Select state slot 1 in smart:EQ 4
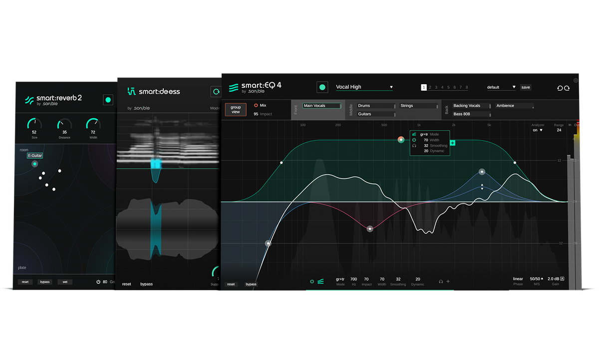 (x=424, y=87)
